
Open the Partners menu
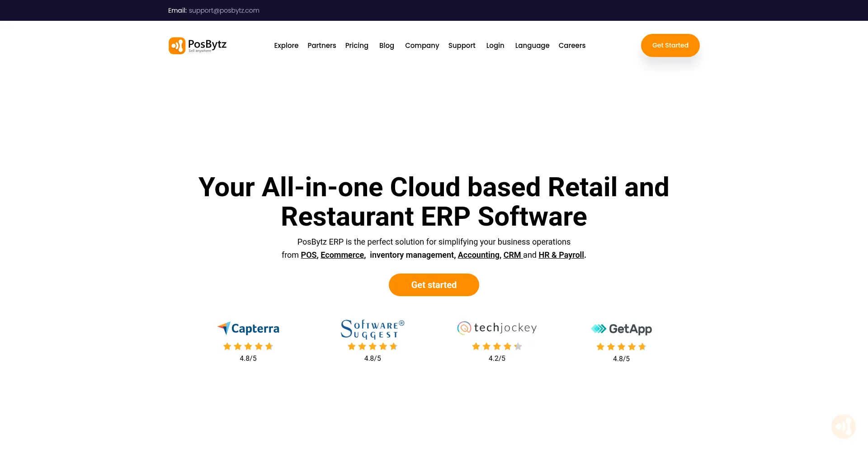click(x=322, y=46)
